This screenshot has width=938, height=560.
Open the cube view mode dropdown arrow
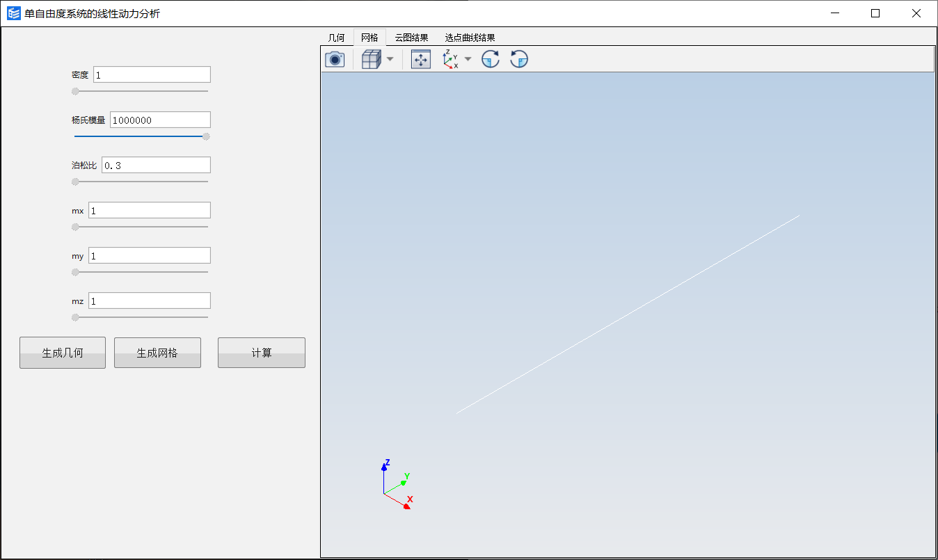[390, 60]
